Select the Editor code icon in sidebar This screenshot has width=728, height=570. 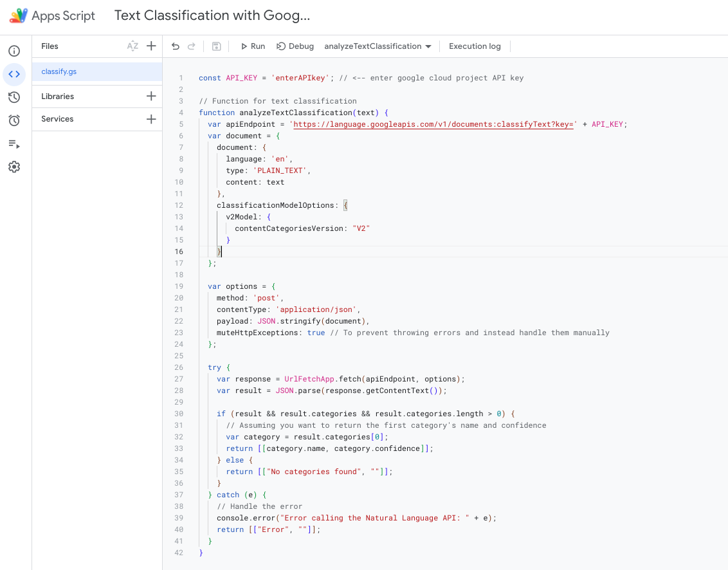14,74
